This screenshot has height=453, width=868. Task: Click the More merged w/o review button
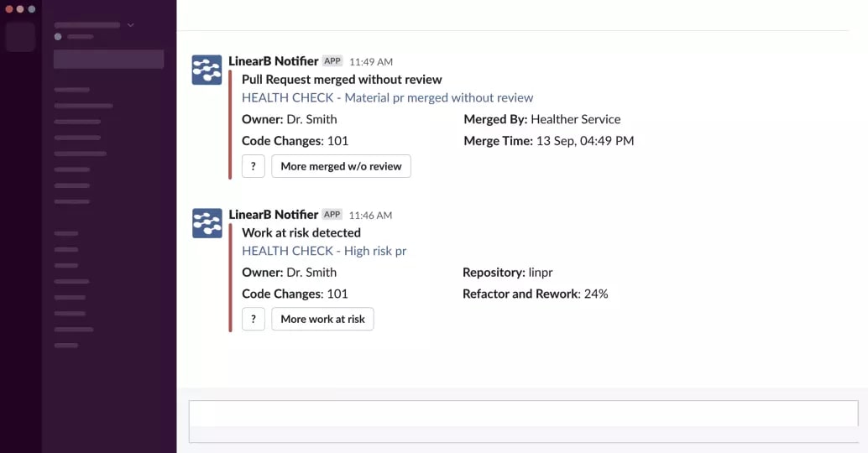click(x=341, y=166)
